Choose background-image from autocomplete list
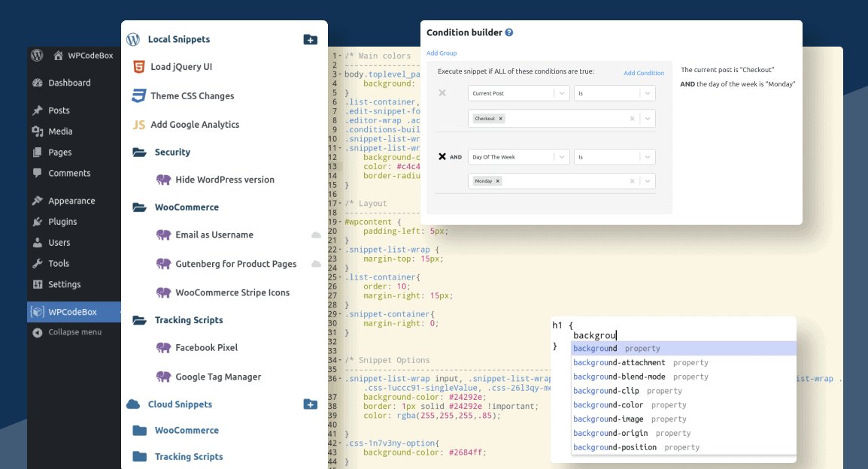 click(x=684, y=419)
